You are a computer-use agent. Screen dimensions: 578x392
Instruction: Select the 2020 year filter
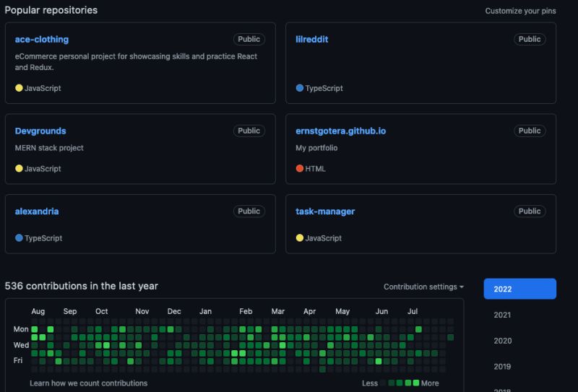502,341
